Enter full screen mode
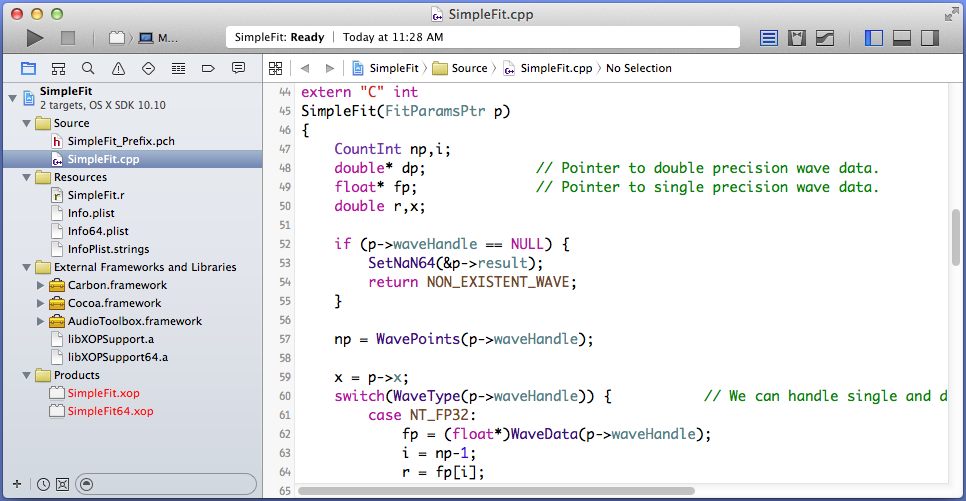The width and height of the screenshot is (966, 501). (x=951, y=14)
